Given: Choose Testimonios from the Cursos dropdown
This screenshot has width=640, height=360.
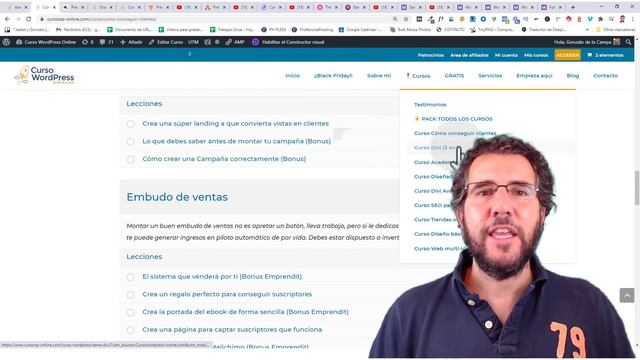Looking at the screenshot, I should [430, 105].
